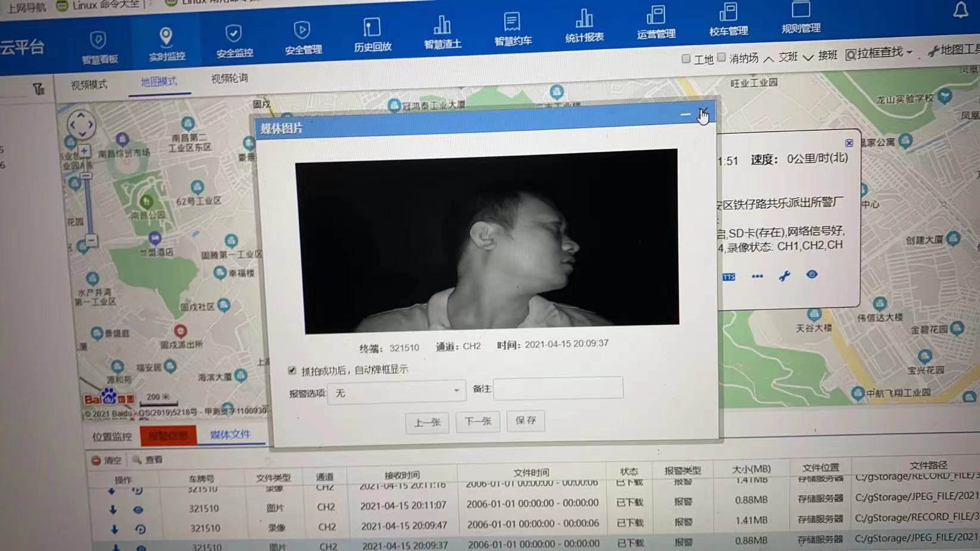Expand the 地图工具 map tools menu
This screenshot has height=551, width=980.
tap(953, 50)
